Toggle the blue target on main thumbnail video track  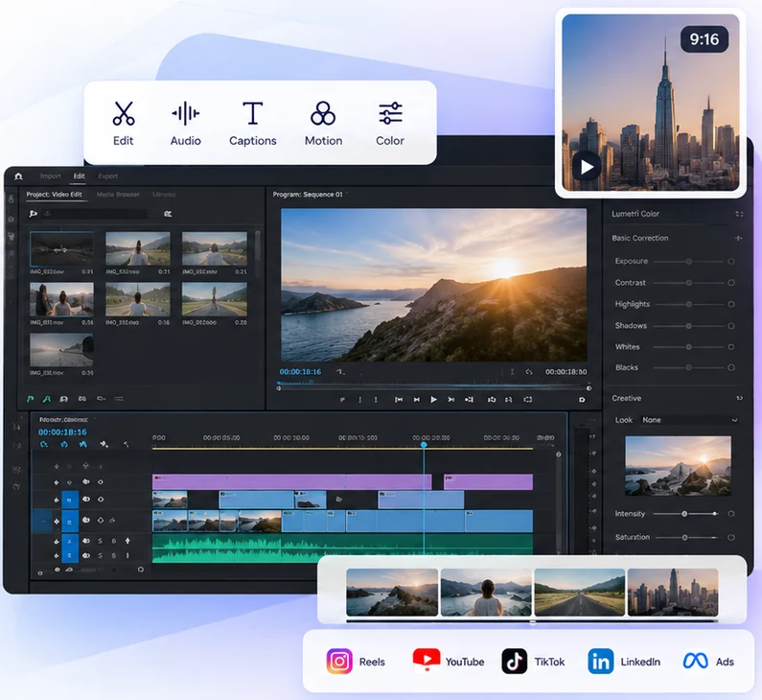[70, 521]
